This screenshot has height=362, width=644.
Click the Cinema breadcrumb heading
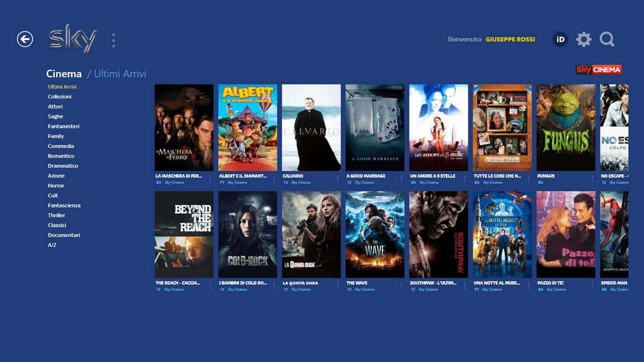click(64, 74)
